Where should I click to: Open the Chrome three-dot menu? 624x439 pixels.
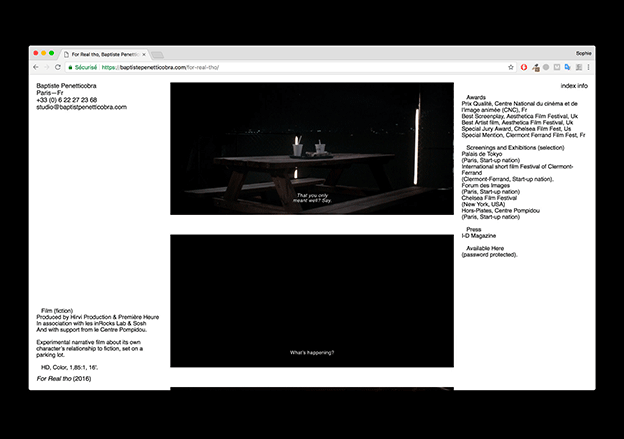click(x=588, y=67)
